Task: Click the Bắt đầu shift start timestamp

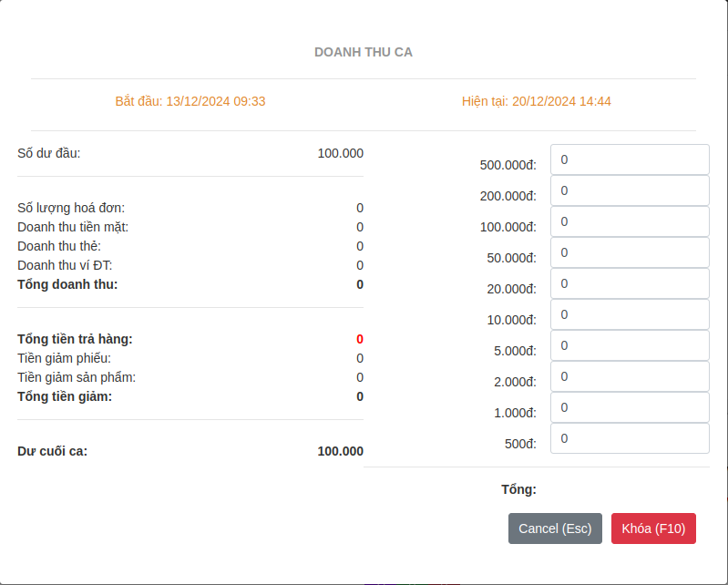Action: 190,101
